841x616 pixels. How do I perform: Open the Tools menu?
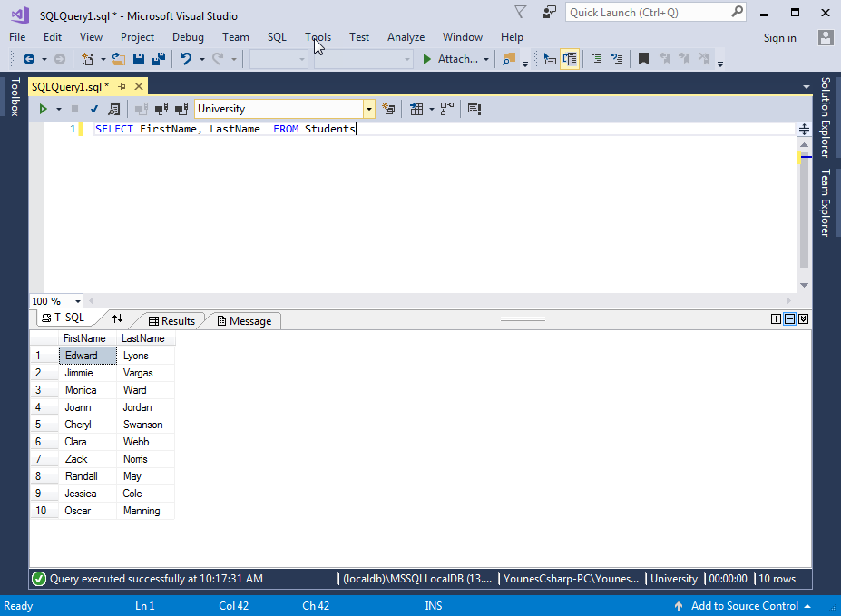point(318,37)
